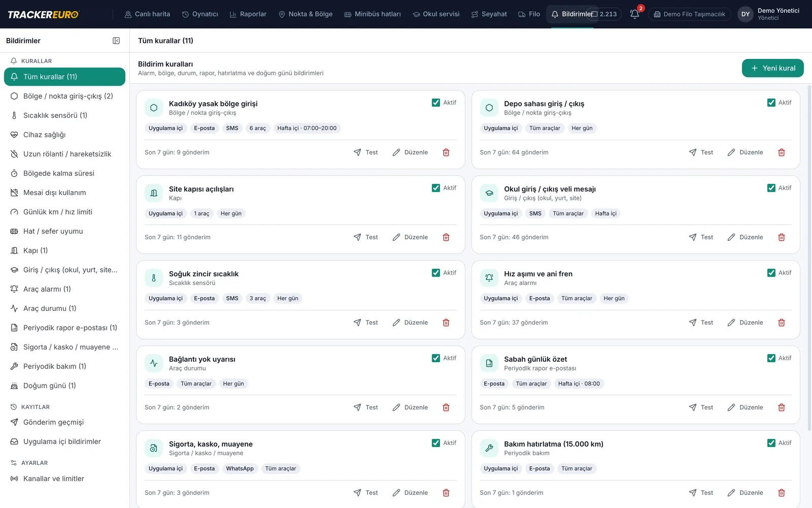The image size is (812, 508).
Task: Open Canlı harita in top navigation
Action: click(147, 14)
